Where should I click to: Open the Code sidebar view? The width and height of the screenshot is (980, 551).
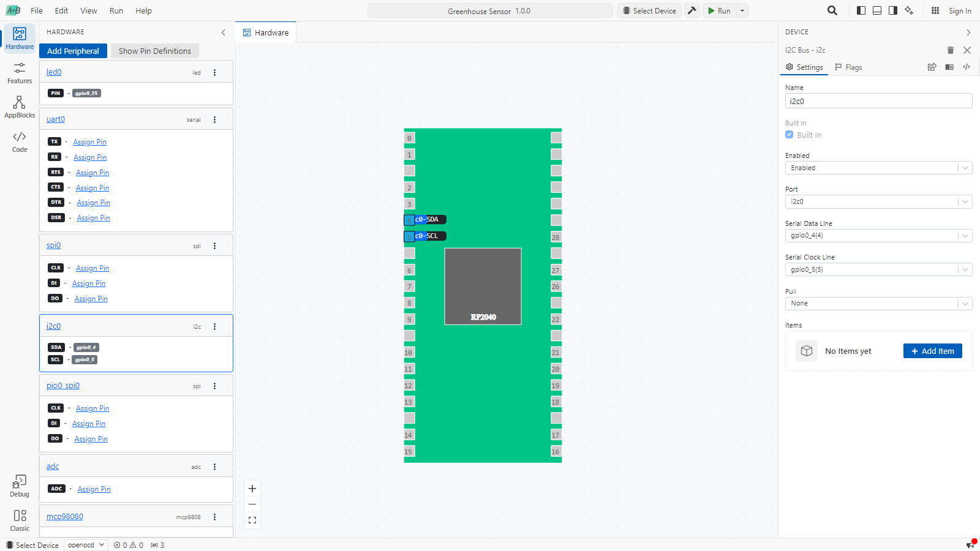pos(20,141)
